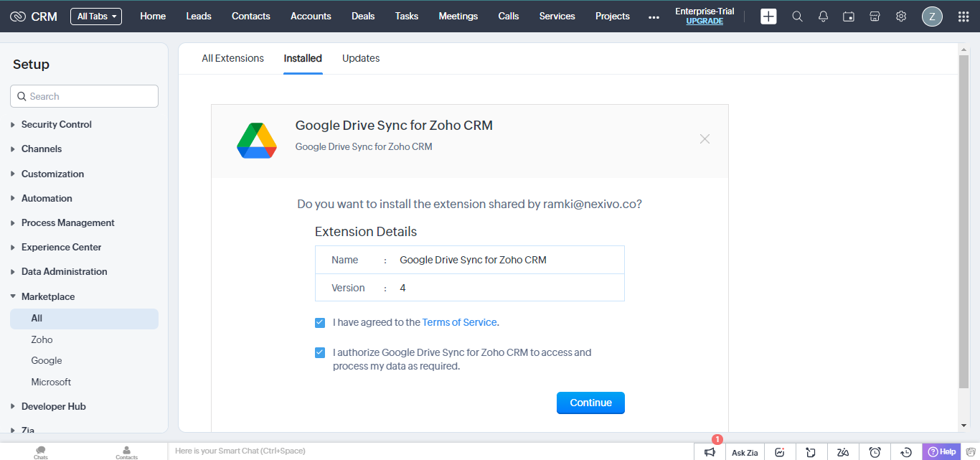Uncheck the data access authorization checkbox

[320, 353]
